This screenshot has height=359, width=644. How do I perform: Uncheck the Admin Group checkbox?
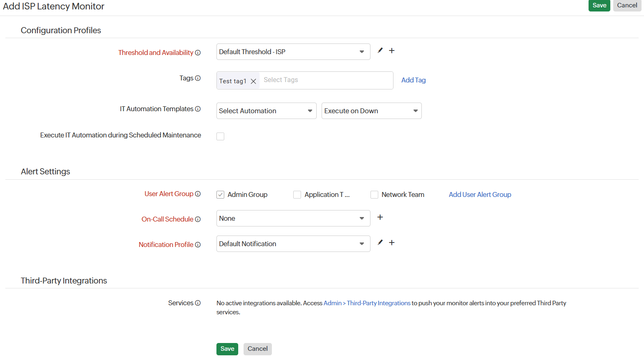tap(221, 194)
